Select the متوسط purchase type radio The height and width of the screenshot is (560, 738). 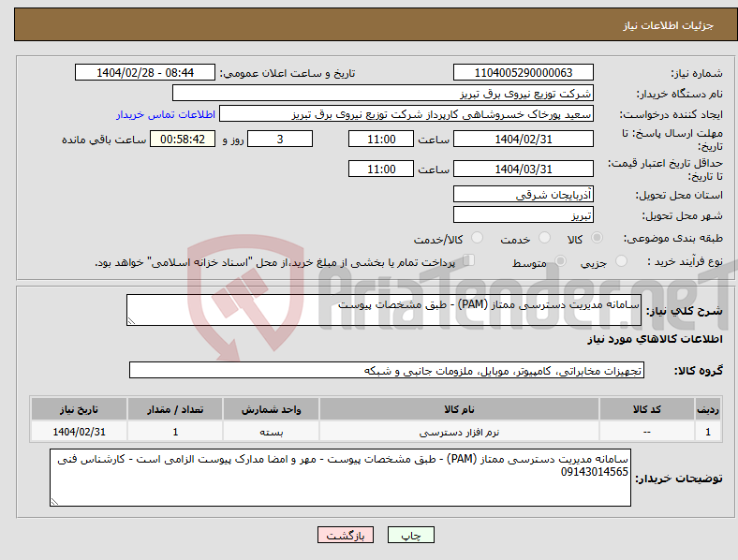[x=560, y=260]
